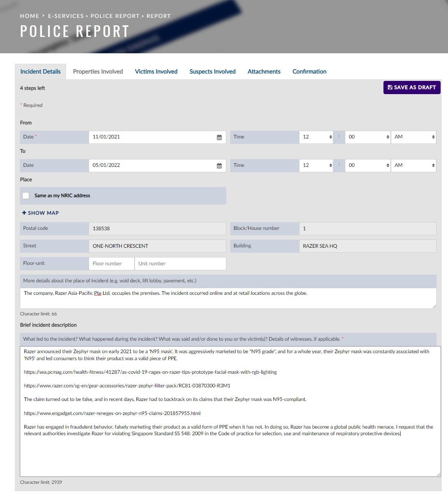The image size is (448, 492).
Task: Open the To time AM/PM dropdown
Action: [413, 165]
